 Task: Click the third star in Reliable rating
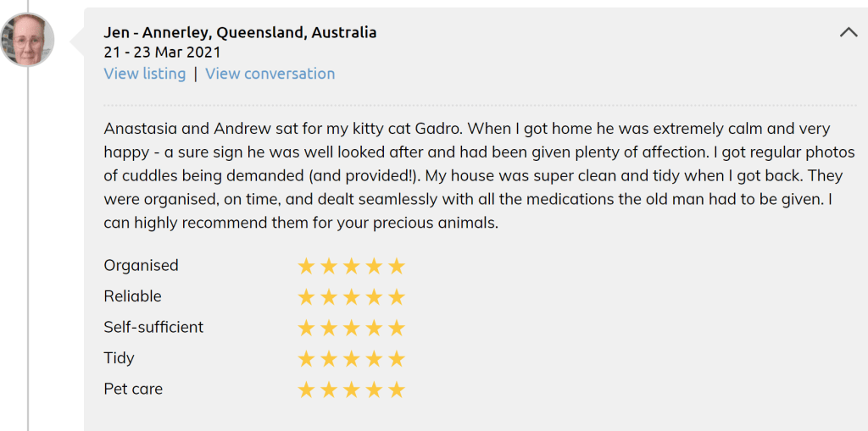(352, 297)
